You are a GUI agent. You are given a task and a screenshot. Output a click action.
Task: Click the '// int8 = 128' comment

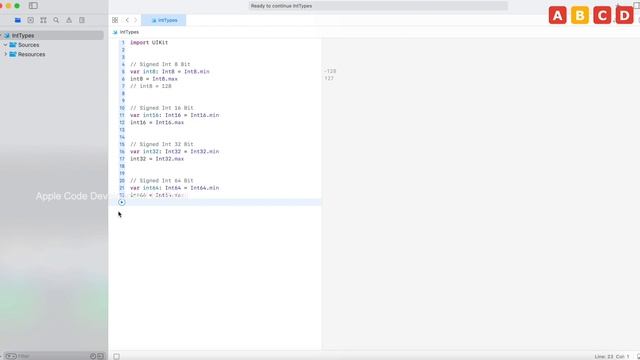pos(151,86)
